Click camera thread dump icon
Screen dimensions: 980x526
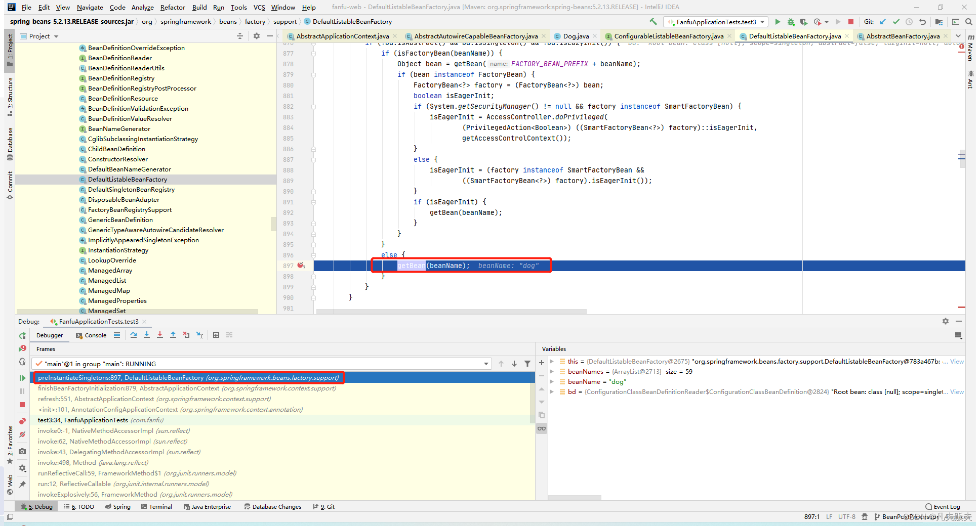click(22, 451)
